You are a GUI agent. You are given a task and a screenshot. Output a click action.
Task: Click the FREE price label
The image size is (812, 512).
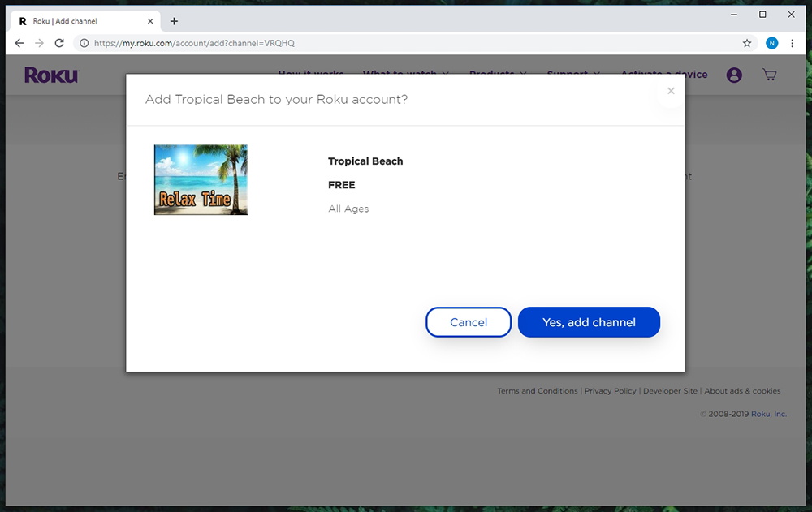point(341,185)
